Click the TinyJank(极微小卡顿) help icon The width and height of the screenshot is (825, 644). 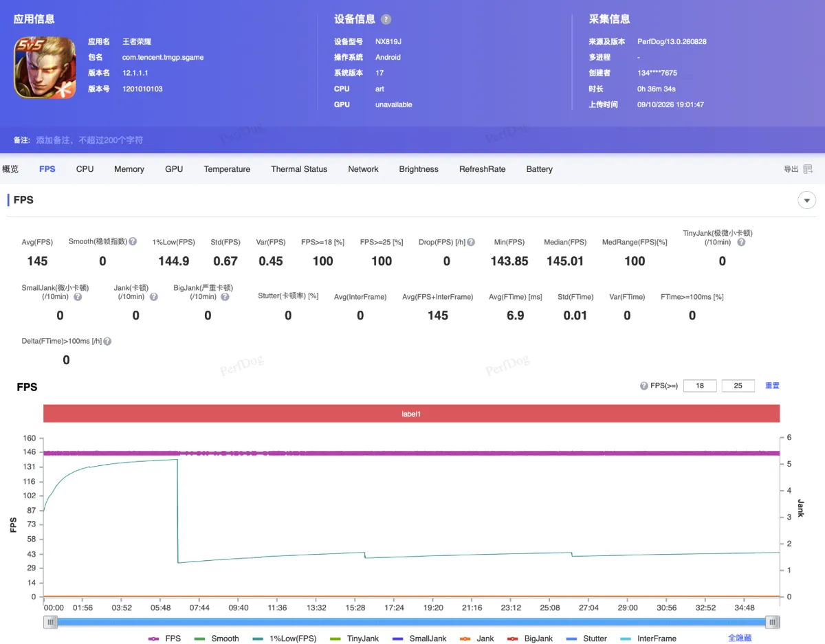click(741, 242)
